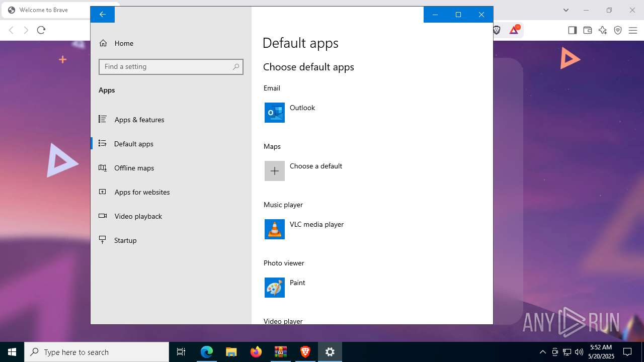Open WinRAR from taskbar
Image resolution: width=644 pixels, height=362 pixels.
pyautogui.click(x=280, y=352)
